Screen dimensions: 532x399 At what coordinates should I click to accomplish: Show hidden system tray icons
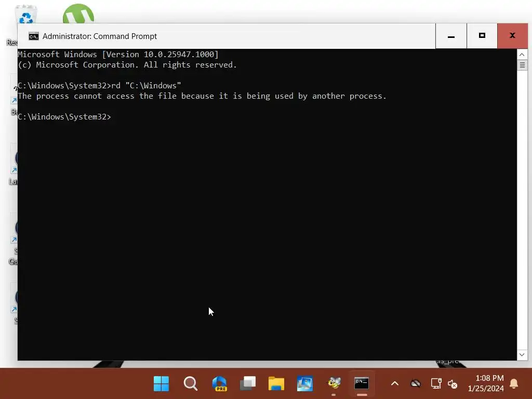(395, 384)
